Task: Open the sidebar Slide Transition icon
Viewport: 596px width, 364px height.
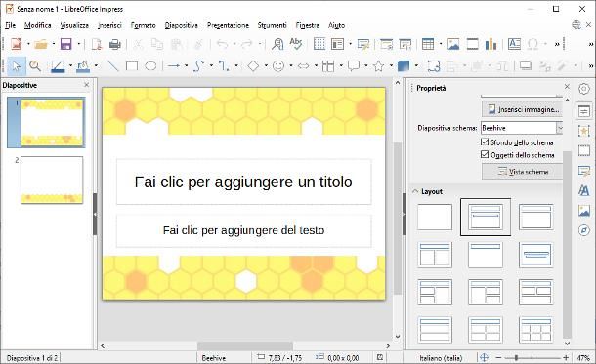Action: [x=584, y=150]
